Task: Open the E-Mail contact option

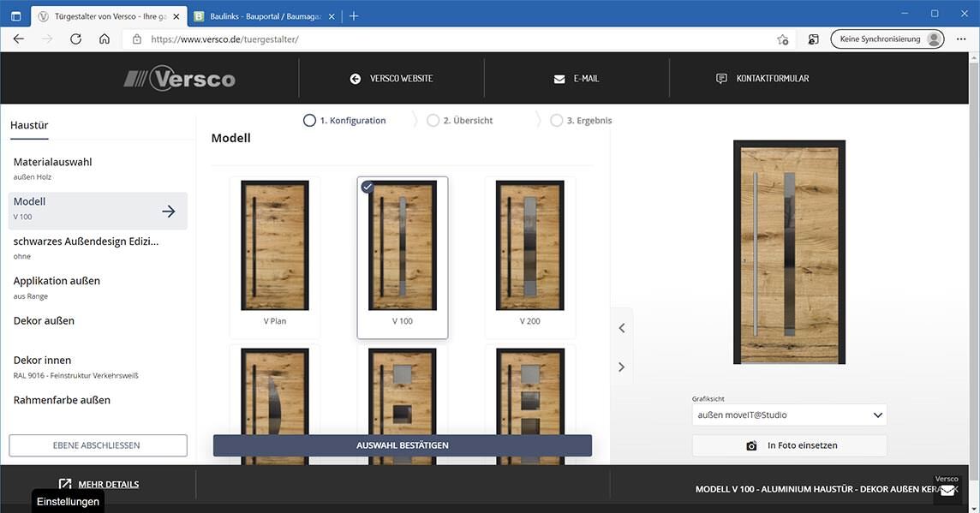Action: (x=577, y=79)
